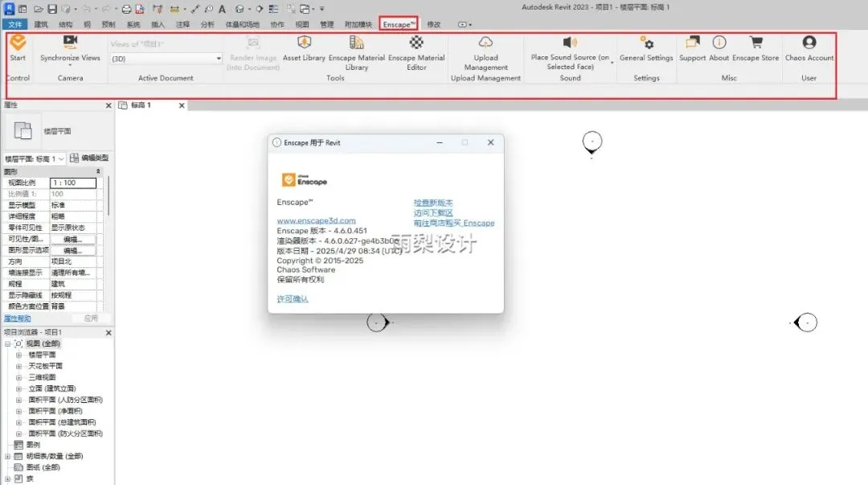Screen dimensions: 868x485
Task: Select 图纸 (全部) in Project Browser
Action: [x=43, y=467]
